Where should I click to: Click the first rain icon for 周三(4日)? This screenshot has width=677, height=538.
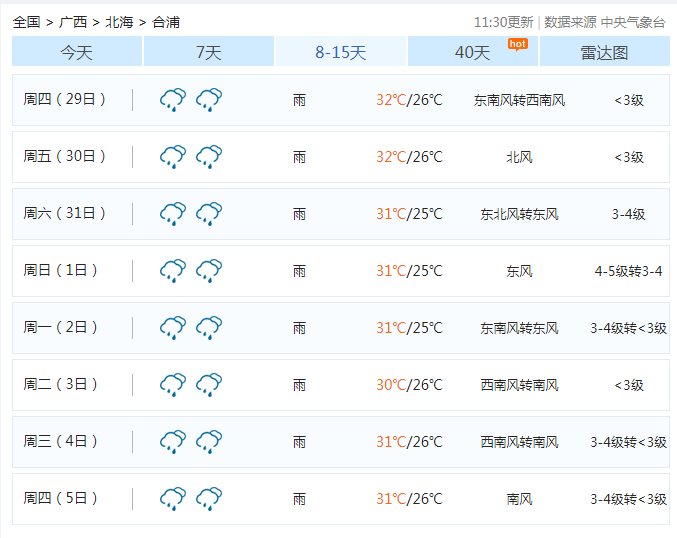173,442
